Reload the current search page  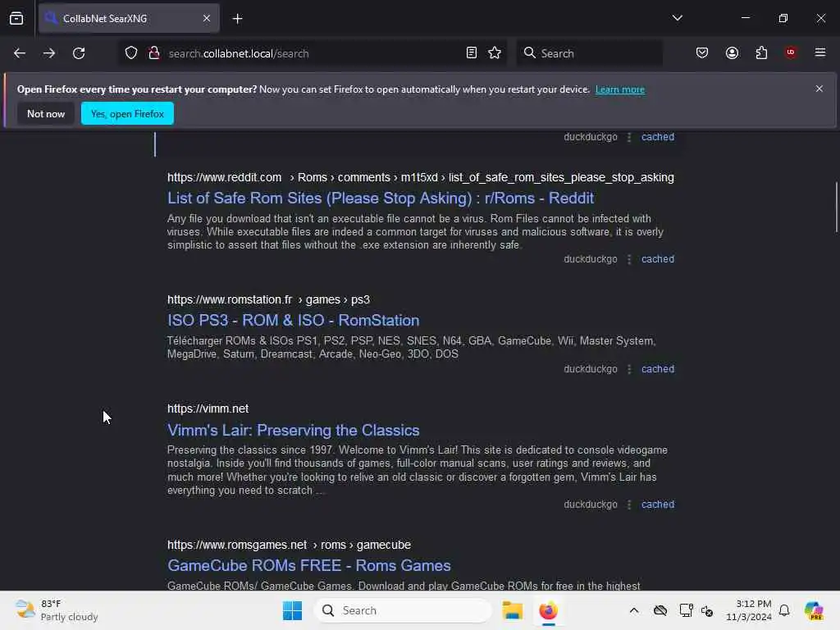(79, 53)
